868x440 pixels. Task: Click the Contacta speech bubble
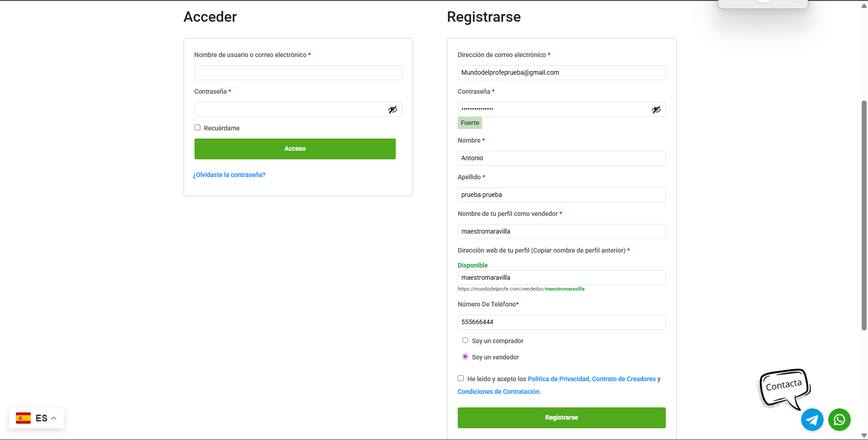point(784,387)
